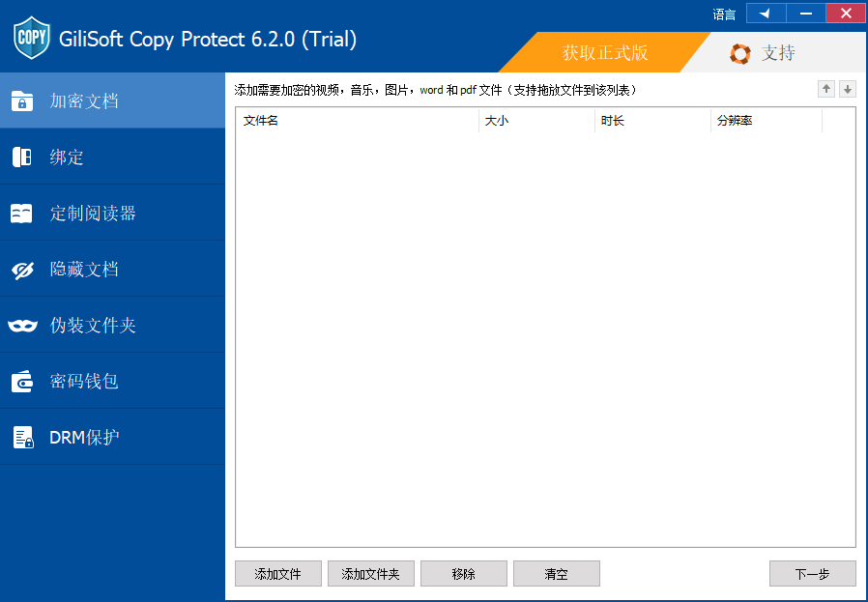This screenshot has height=602, width=868.
Task: Go to the 隐藏文档 section
Action: click(112, 270)
